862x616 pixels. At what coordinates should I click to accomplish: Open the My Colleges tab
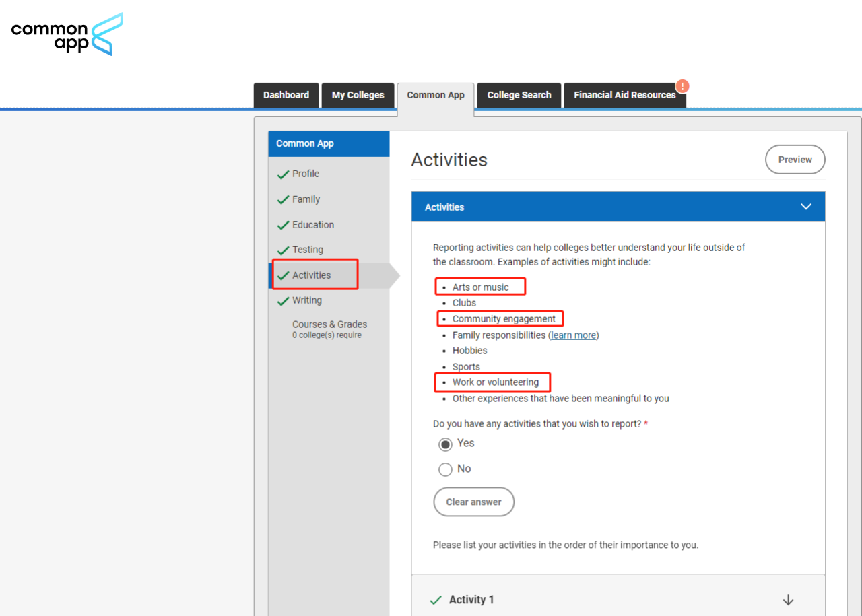click(x=358, y=95)
